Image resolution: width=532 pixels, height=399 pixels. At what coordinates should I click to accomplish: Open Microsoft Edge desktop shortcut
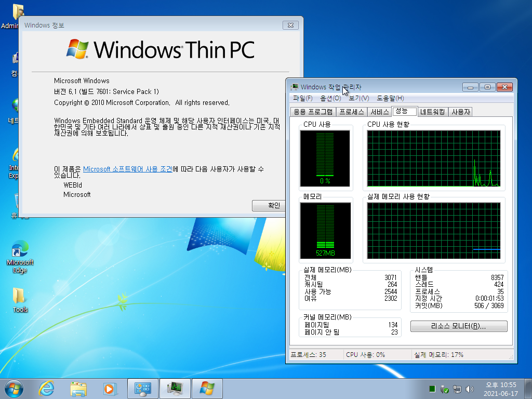(20, 257)
